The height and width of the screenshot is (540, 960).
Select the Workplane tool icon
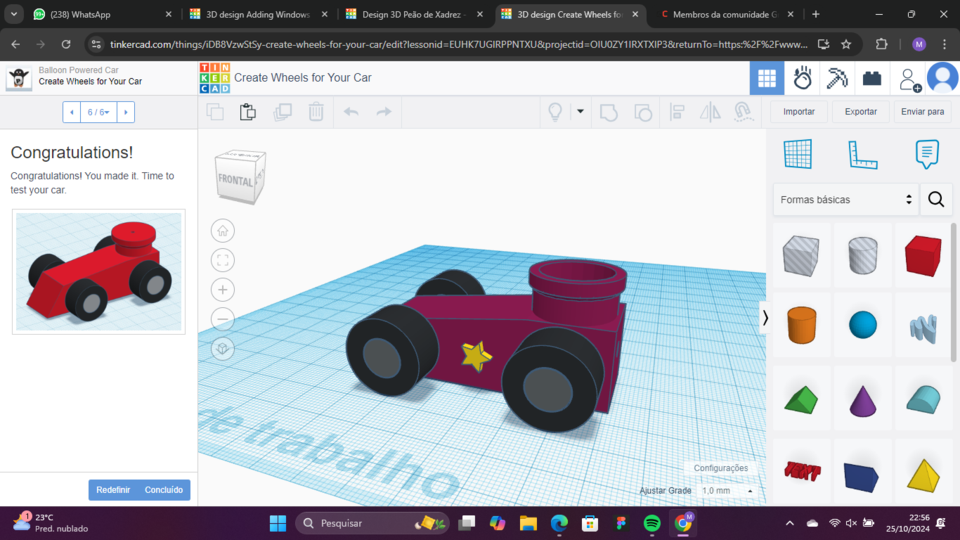(x=798, y=154)
